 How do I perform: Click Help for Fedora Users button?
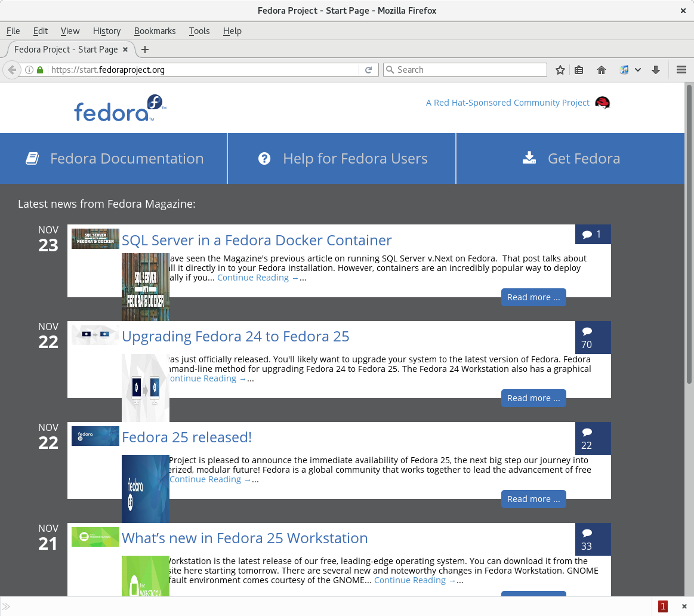pos(342,159)
